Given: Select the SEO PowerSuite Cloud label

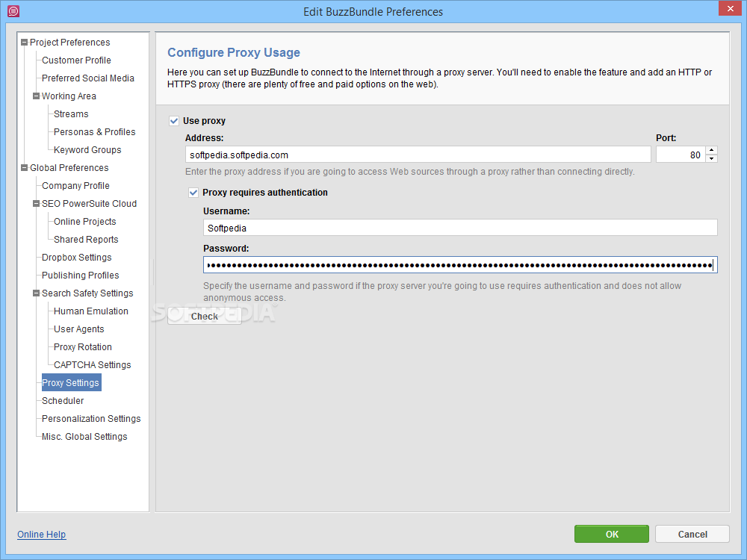Looking at the screenshot, I should [x=89, y=204].
